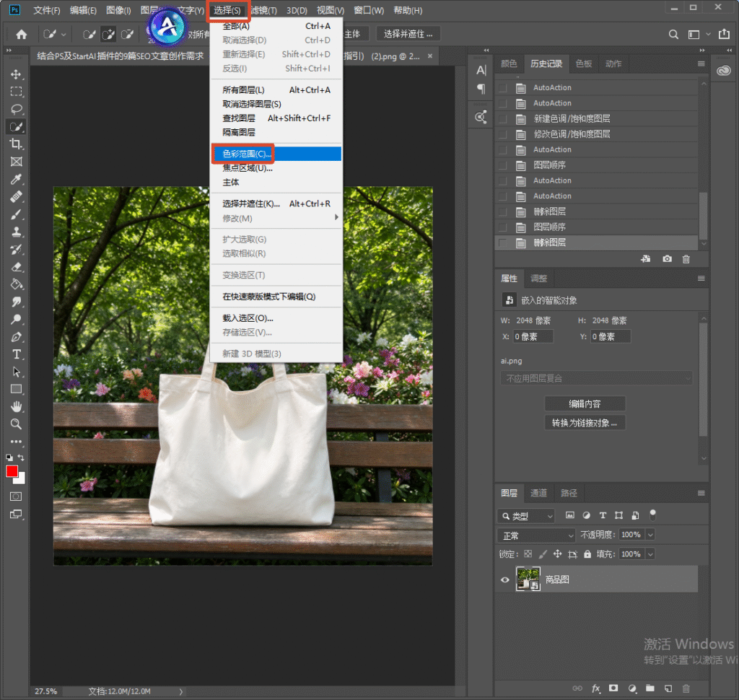Screen dimensions: 739x700
Task: Open the 文件(F) menu
Action: click(x=47, y=10)
